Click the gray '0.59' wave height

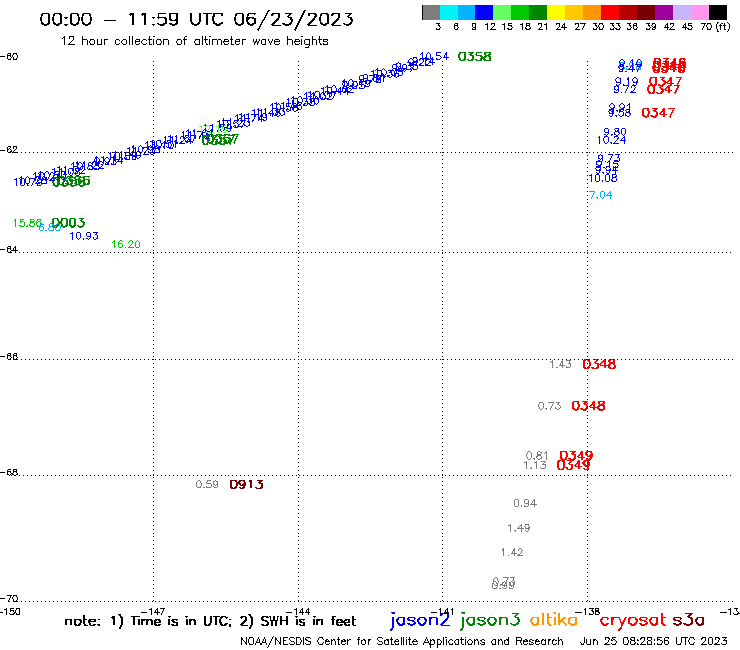[x=207, y=484]
